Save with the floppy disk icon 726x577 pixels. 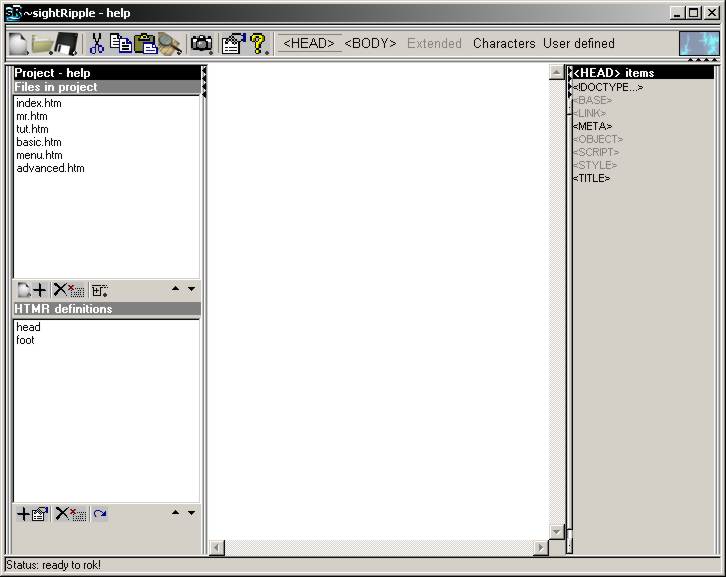tap(66, 44)
